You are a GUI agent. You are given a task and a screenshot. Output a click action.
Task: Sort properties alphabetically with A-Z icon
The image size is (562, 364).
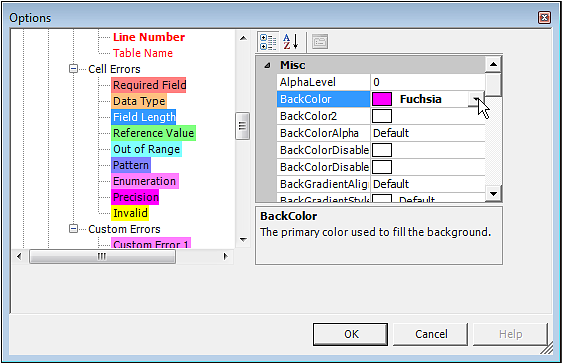click(290, 42)
